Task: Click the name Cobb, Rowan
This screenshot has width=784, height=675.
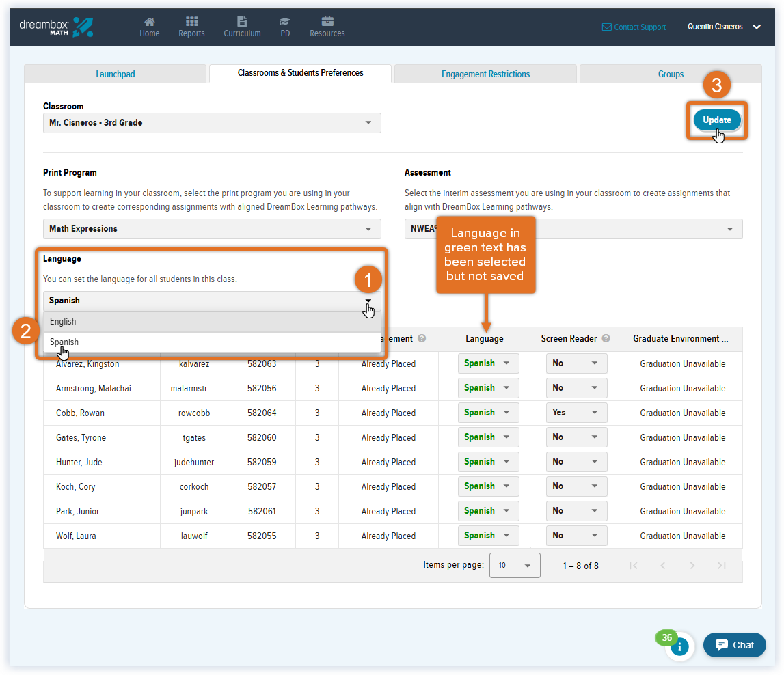Action: tap(80, 413)
